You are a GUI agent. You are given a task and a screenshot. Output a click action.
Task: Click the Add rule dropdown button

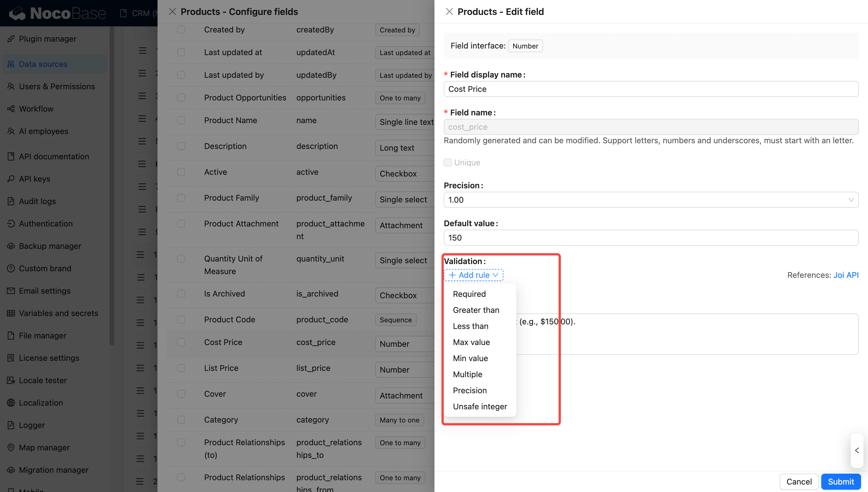(x=473, y=275)
